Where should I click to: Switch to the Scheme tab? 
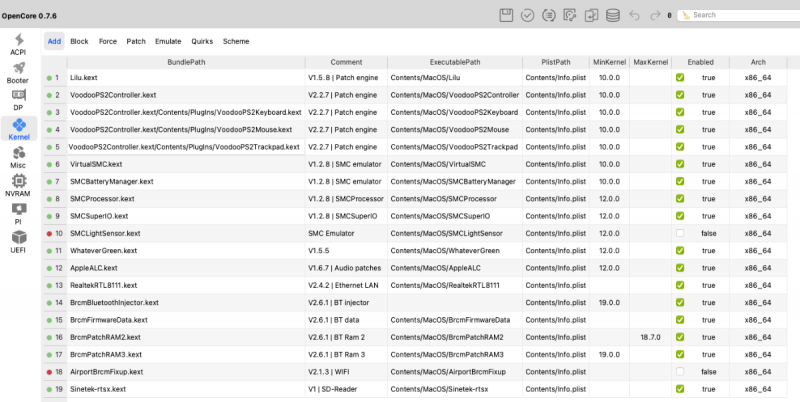coord(236,41)
